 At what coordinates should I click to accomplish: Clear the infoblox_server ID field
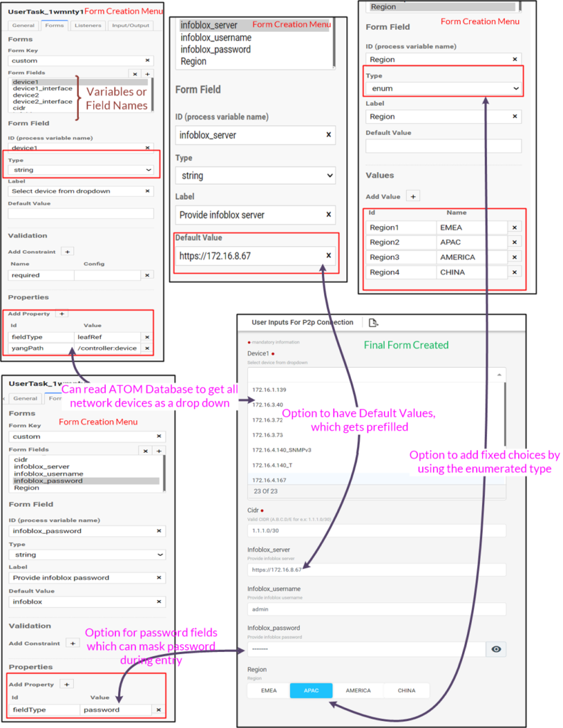point(328,134)
